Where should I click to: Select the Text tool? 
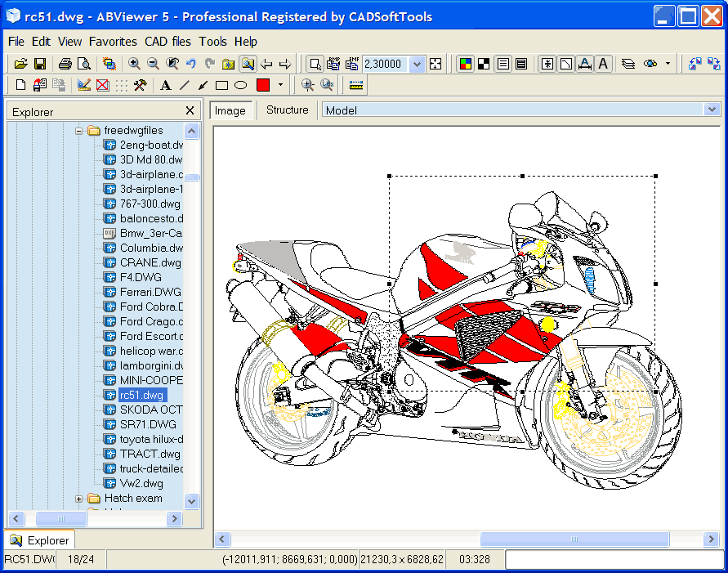[165, 84]
